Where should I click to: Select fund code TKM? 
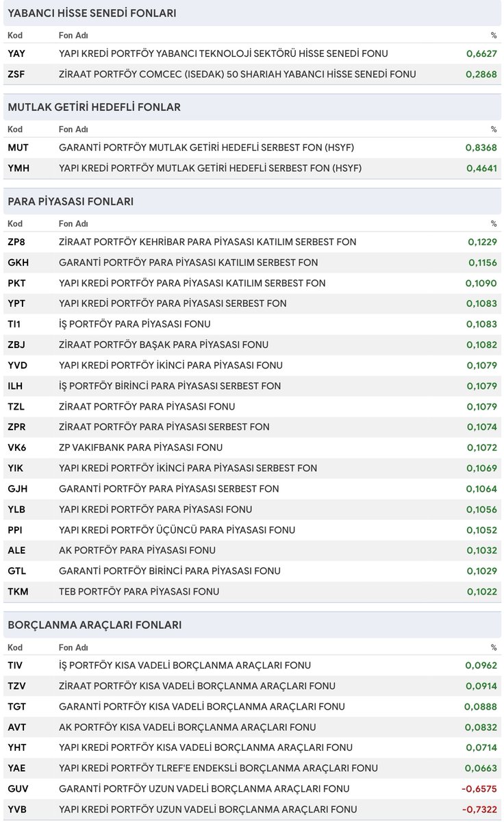(x=18, y=591)
